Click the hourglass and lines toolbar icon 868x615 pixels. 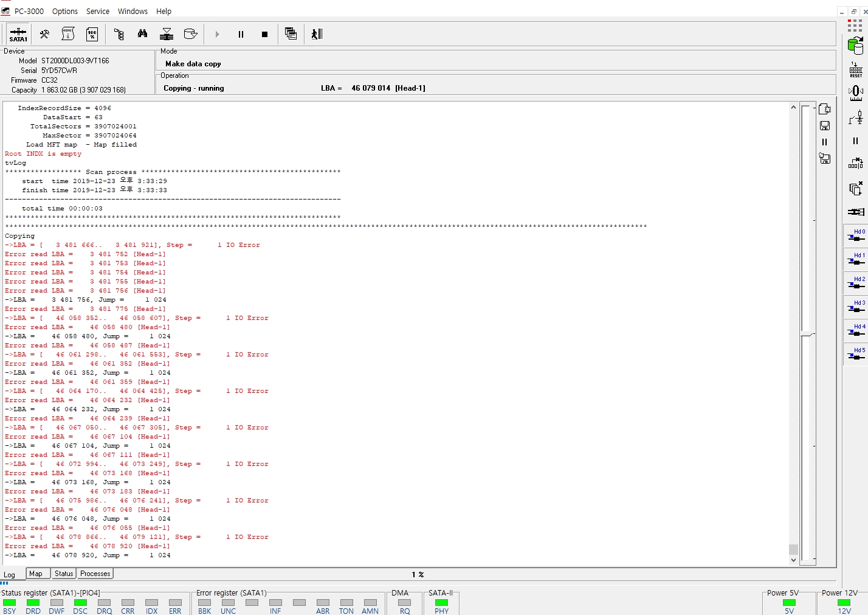167,34
